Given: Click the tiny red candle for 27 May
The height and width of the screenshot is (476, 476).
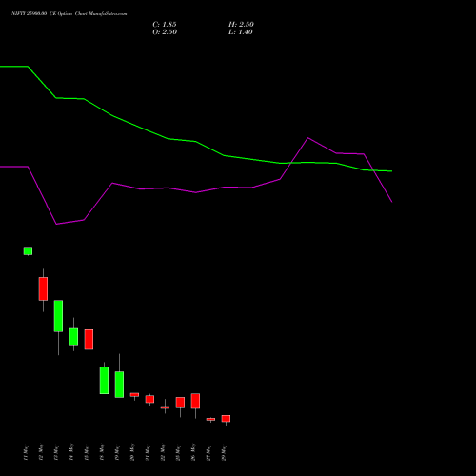Looking at the screenshot, I should [210, 420].
